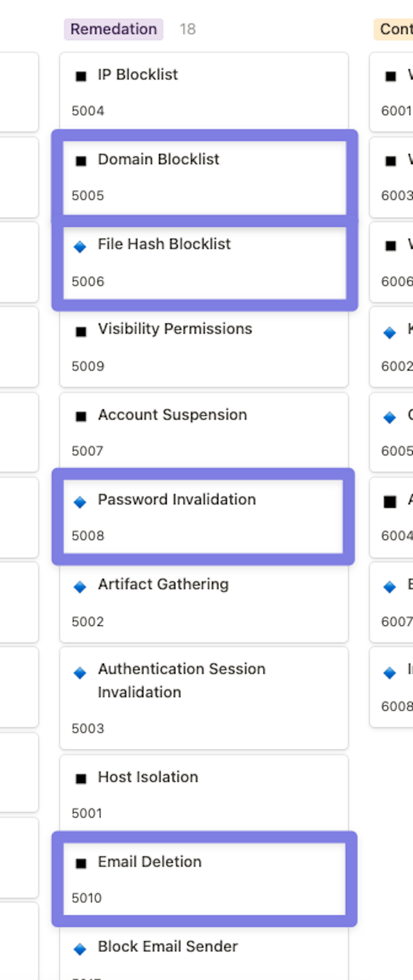413x980 pixels.
Task: Click the black square icon beside IP Blocklist
Action: (81, 76)
